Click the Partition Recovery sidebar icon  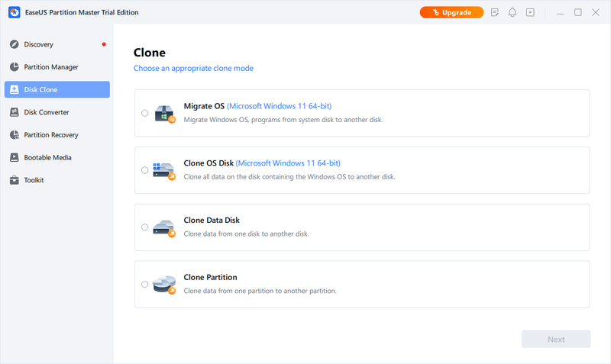(x=14, y=135)
